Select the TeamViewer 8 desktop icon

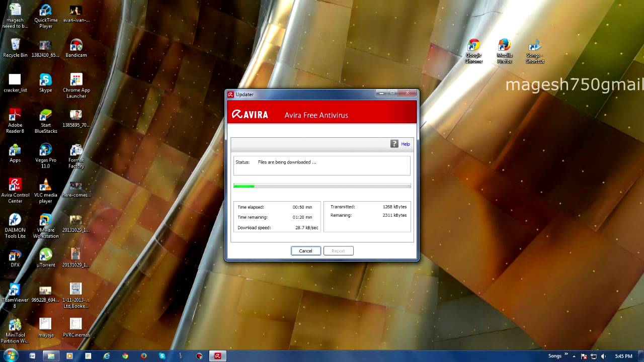15,296
